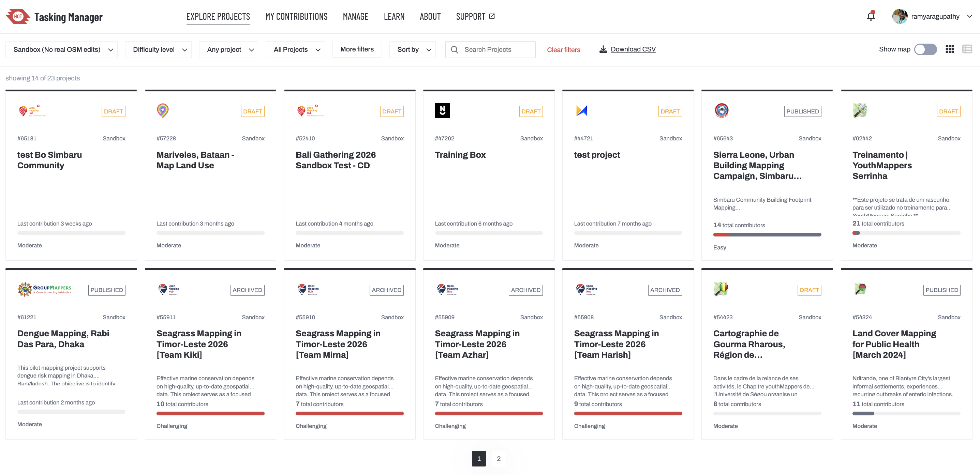980x475 pixels.
Task: Click the logo on project #44721
Action: coord(582,111)
